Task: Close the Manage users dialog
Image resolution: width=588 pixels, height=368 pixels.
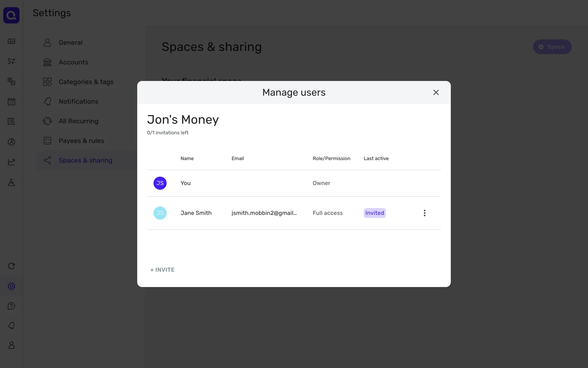Action: (436, 92)
